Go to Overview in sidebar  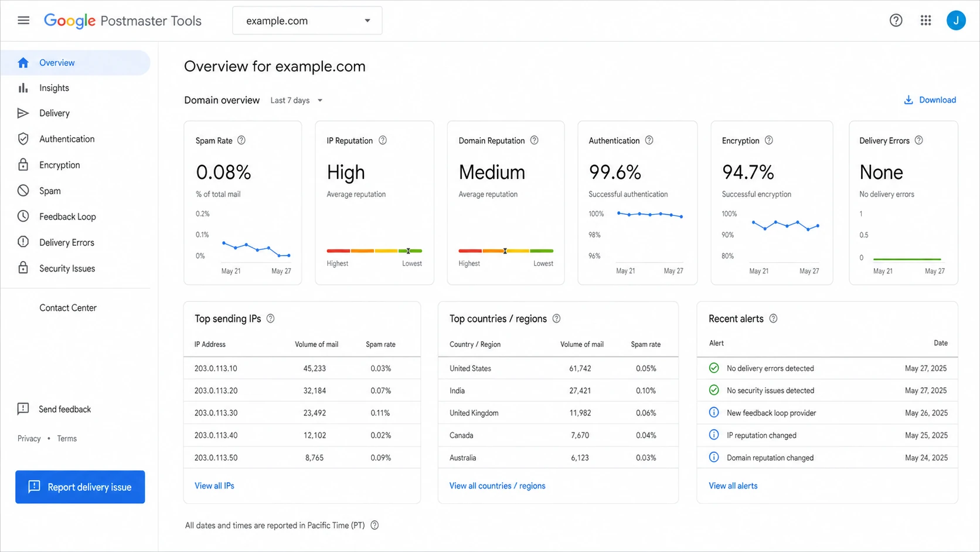pyautogui.click(x=75, y=63)
